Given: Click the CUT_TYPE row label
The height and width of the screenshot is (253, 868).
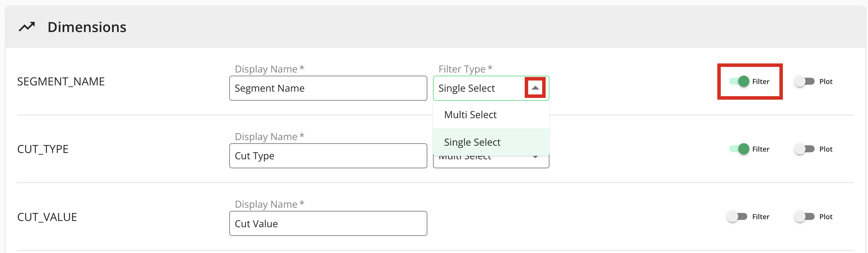Looking at the screenshot, I should coord(43,149).
